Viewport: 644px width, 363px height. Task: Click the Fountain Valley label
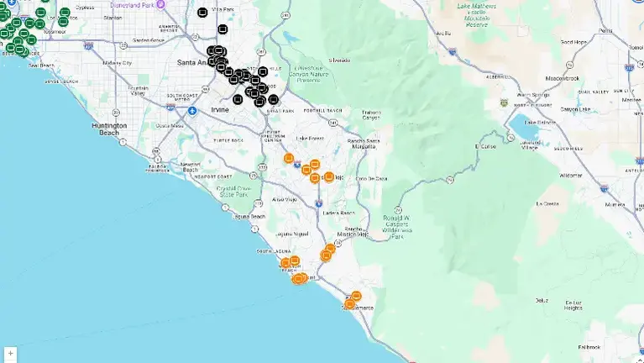tap(139, 91)
